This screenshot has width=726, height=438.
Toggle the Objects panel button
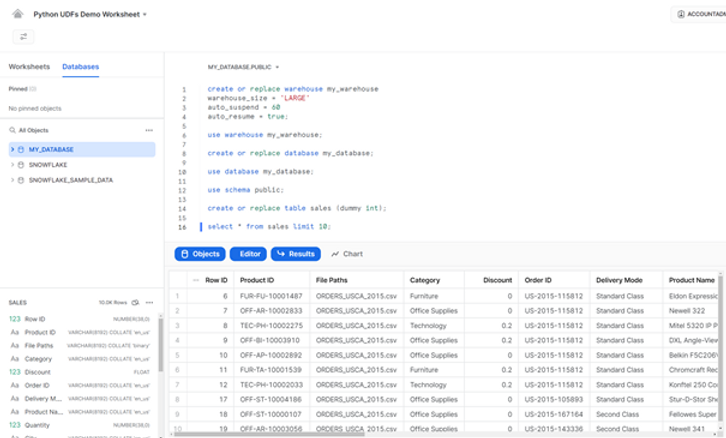pyautogui.click(x=200, y=254)
